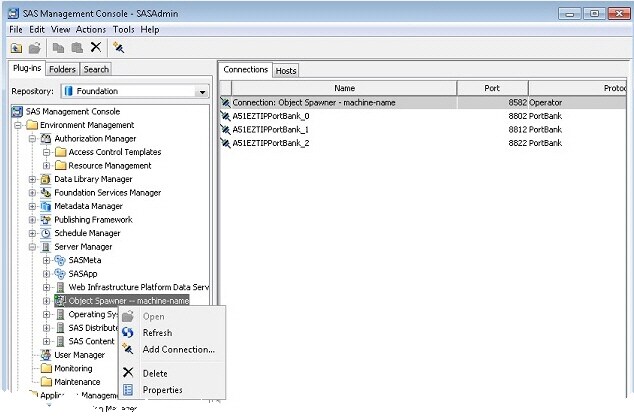Expand the SASApp server node
The width and height of the screenshot is (634, 419).
46,274
